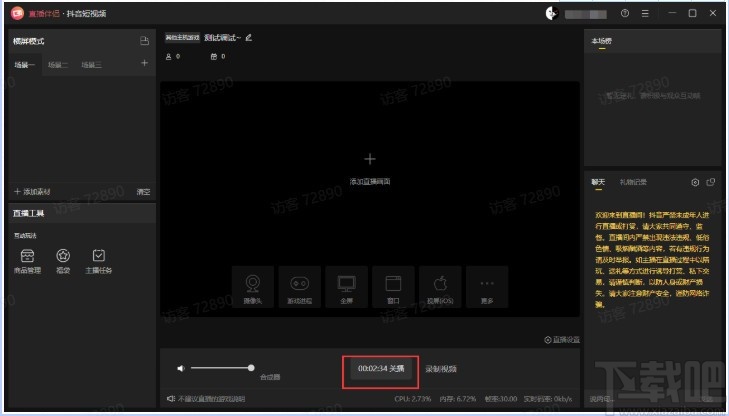Open chat settings gear icon
The image size is (729, 416).
click(695, 182)
